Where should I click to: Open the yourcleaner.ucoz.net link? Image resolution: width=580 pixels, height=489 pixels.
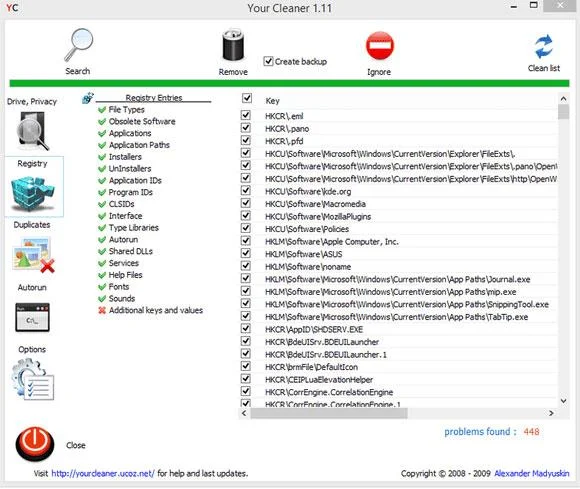103,473
